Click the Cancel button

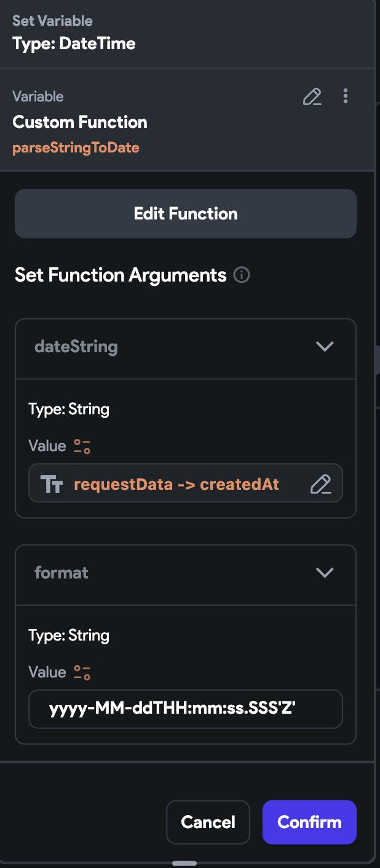(208, 822)
